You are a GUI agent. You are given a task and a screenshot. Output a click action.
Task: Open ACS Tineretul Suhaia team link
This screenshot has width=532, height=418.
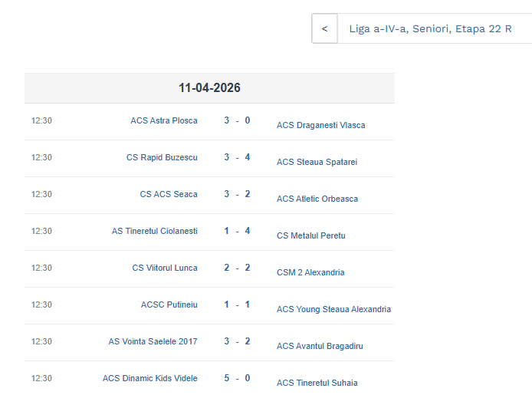coord(317,383)
